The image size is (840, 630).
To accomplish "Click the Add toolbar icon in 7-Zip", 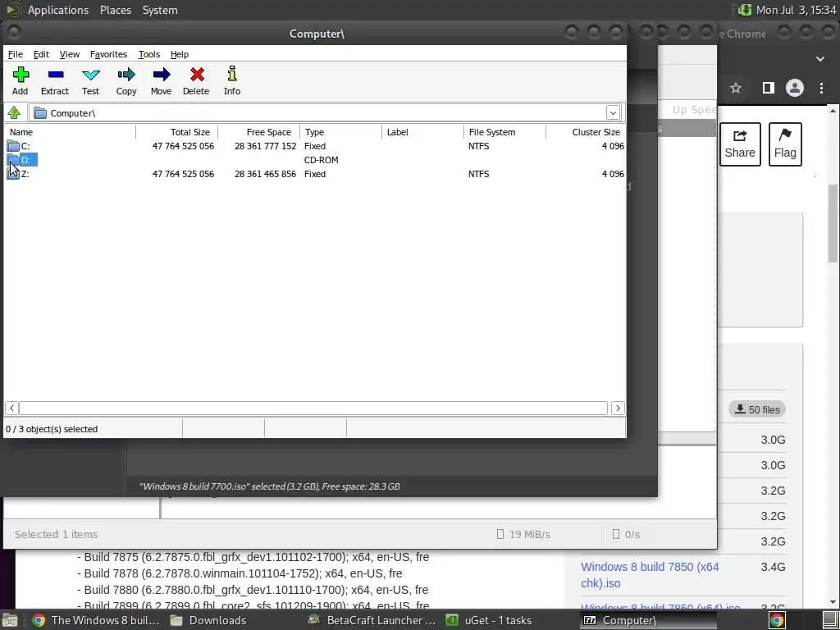I will coord(21,81).
